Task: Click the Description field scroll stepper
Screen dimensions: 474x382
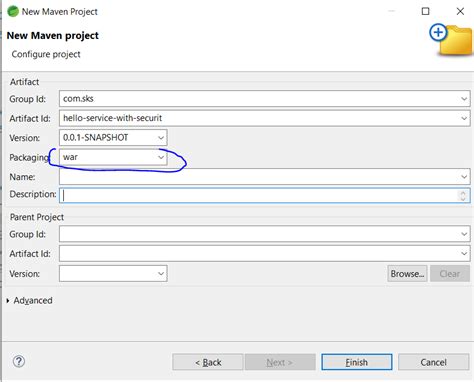Action: [x=463, y=195]
